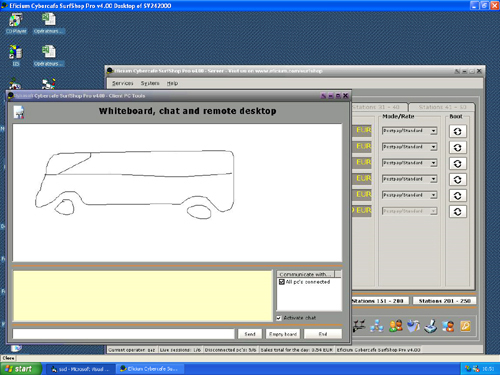
Task: Open the Services menu in the server window
Action: 122,83
